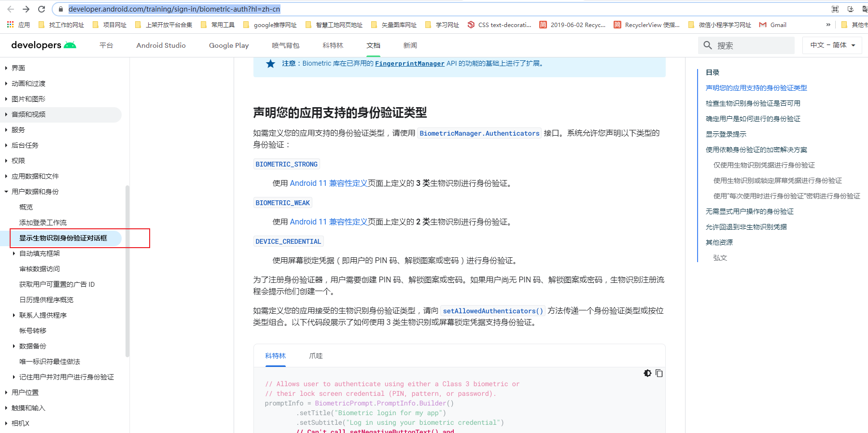Open the 平台 nav tab
Image resolution: width=868 pixels, height=433 pixels.
pos(106,45)
